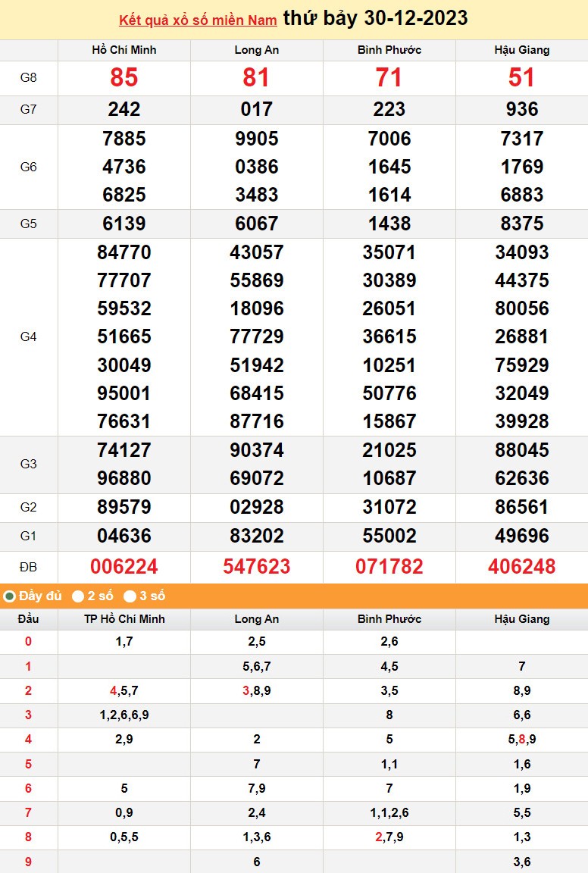The image size is (588, 873).
Task: Click Hậu Giang header beside Đầu column table
Action: pyautogui.click(x=522, y=619)
